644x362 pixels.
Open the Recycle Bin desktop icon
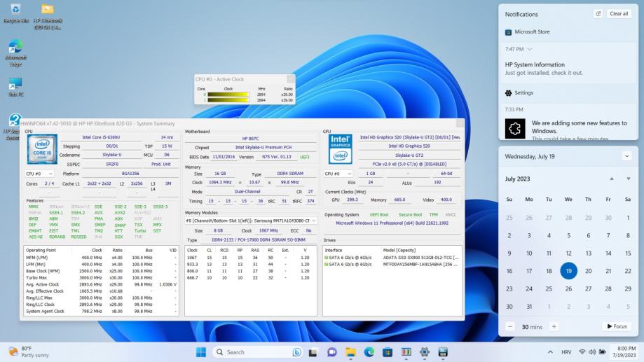coord(15,11)
